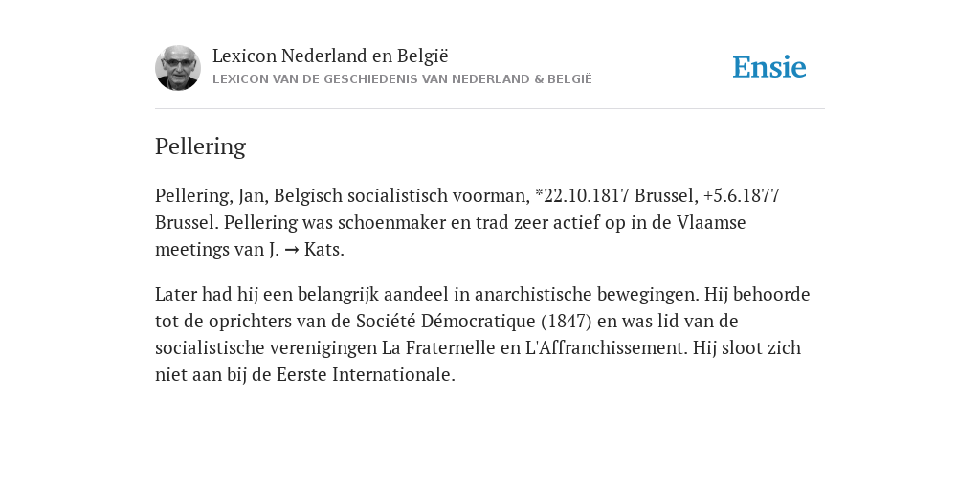Click the horizontal divider below the header

(490, 109)
